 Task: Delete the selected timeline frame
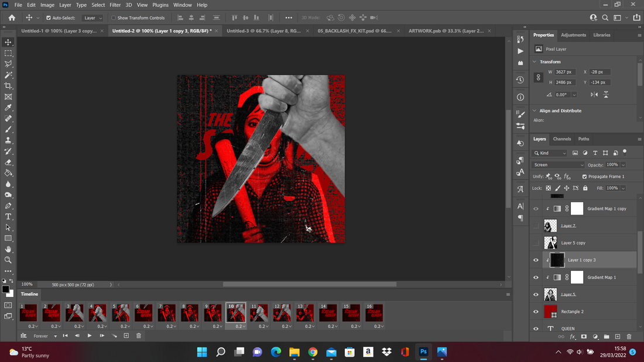[x=139, y=336]
